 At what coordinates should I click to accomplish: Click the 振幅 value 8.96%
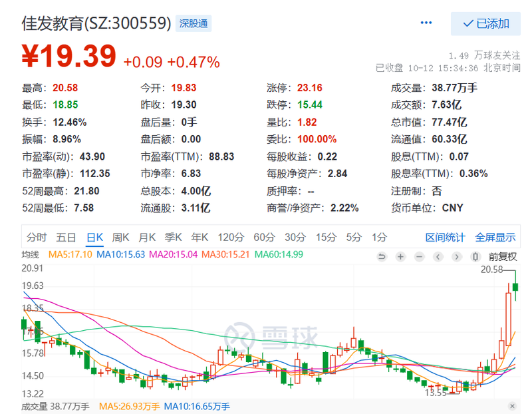[x=67, y=139]
